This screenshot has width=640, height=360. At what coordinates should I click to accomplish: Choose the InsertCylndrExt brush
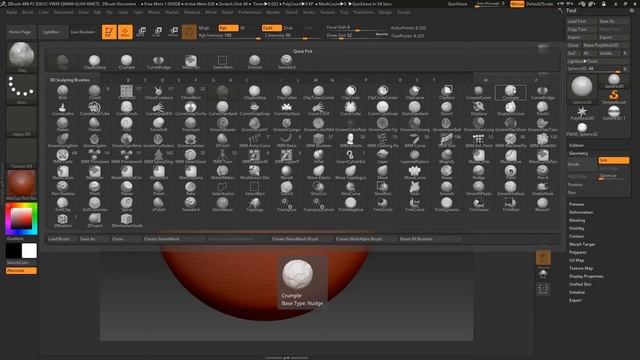click(351, 156)
